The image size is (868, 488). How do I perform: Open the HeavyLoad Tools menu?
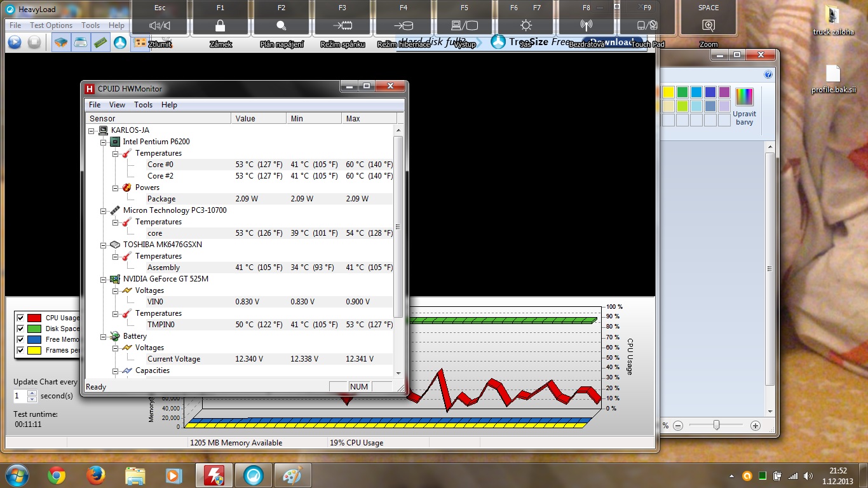coord(91,25)
